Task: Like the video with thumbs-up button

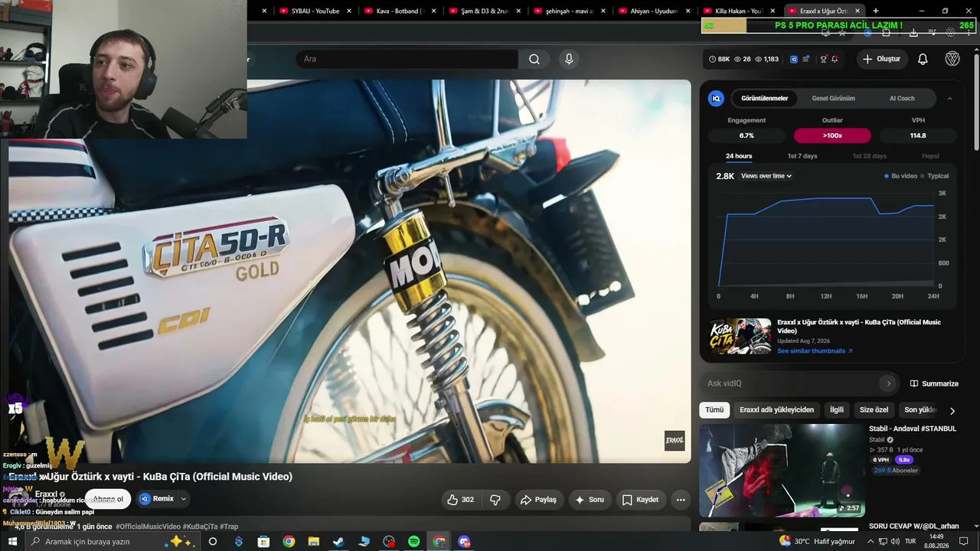Action: pyautogui.click(x=461, y=500)
